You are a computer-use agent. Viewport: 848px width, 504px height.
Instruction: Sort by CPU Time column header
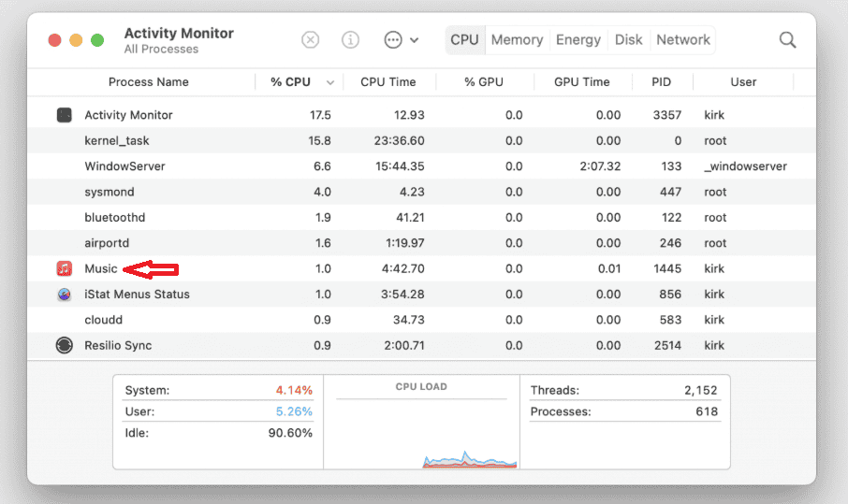(x=388, y=82)
